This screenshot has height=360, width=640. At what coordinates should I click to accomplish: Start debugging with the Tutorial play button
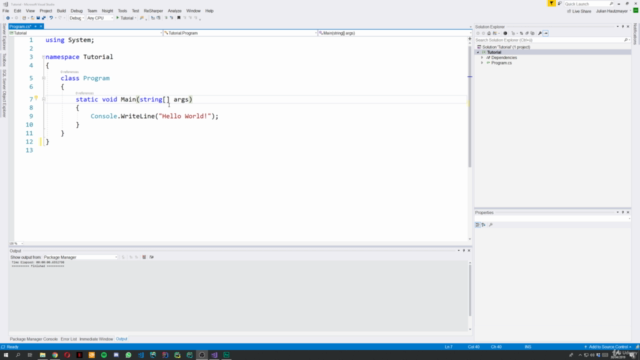[125, 18]
